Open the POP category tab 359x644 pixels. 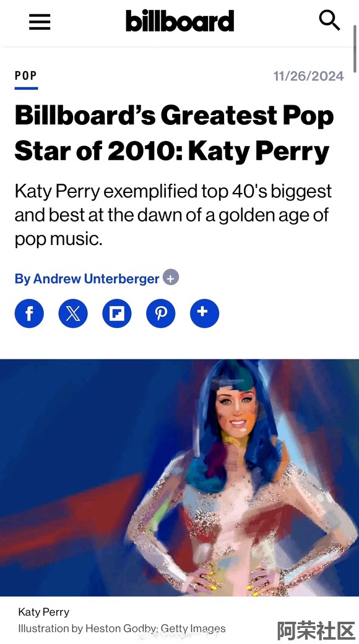click(x=26, y=76)
